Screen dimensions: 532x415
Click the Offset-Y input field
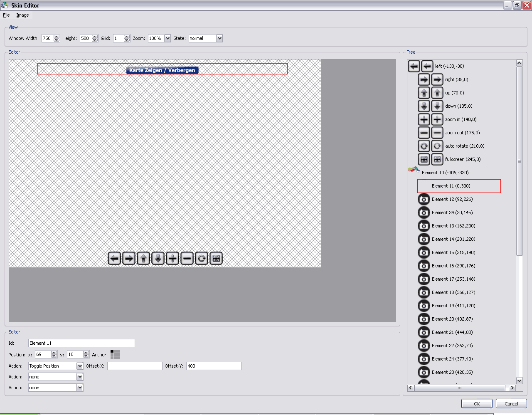(x=213, y=366)
